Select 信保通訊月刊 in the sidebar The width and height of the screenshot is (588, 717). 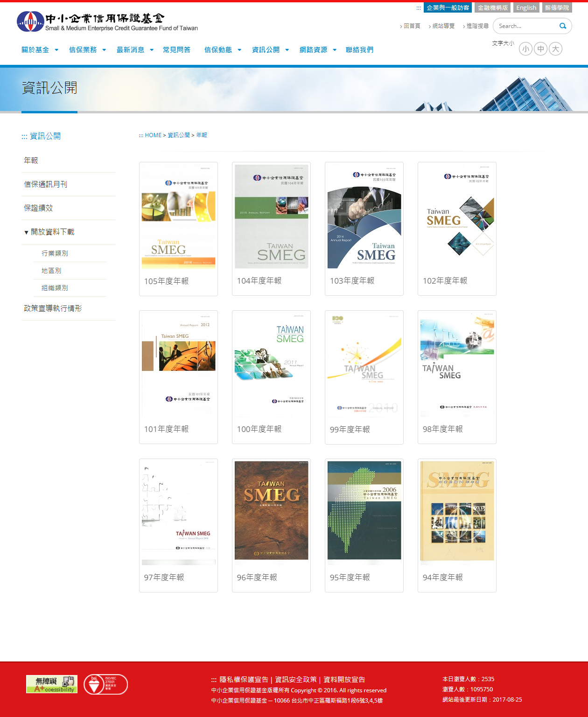coord(46,184)
